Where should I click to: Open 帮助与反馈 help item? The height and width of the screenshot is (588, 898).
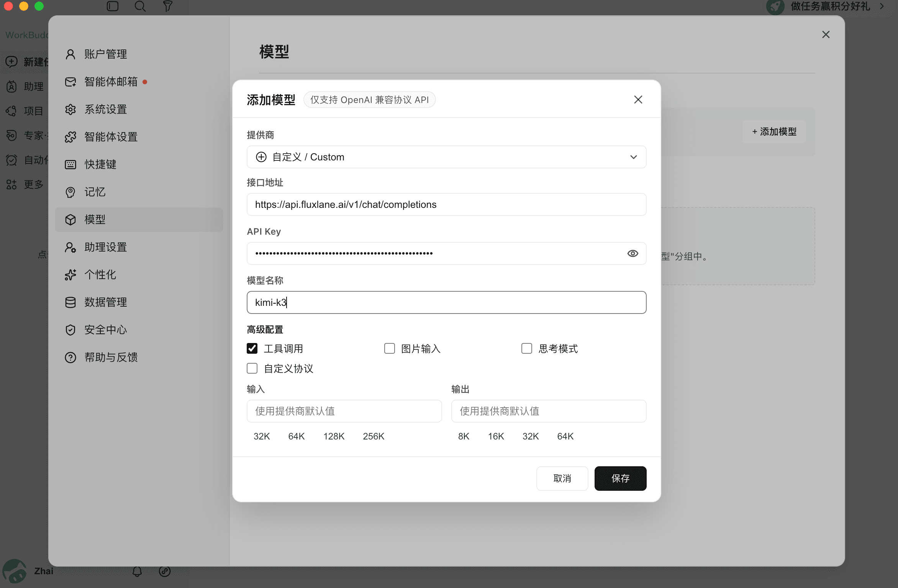(139, 357)
